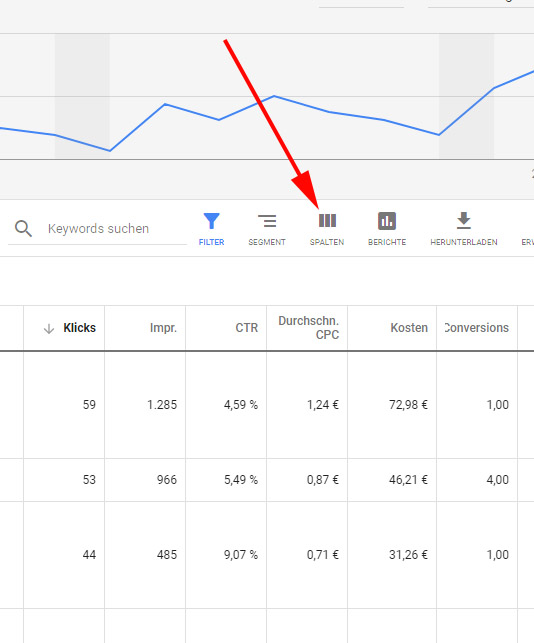This screenshot has height=643, width=534.
Task: Focus the Keywords suchen search field
Action: [98, 228]
